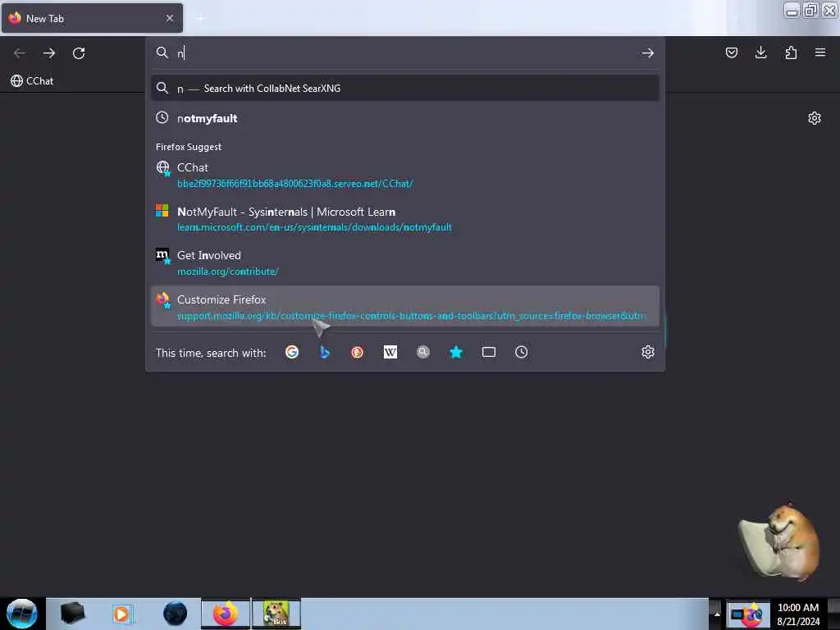
Task: Open NotMyFault Sysinternals Microsoft Learn result
Action: (x=405, y=219)
